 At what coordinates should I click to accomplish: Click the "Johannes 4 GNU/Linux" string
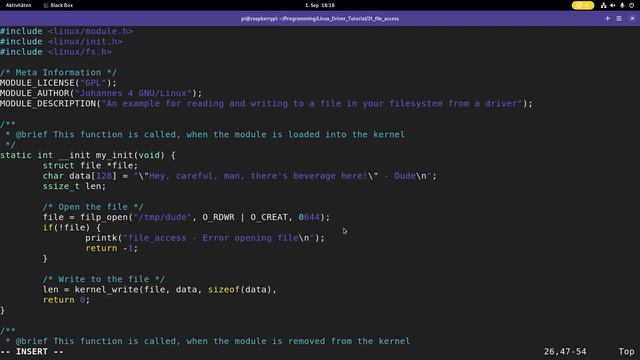[x=133, y=93]
